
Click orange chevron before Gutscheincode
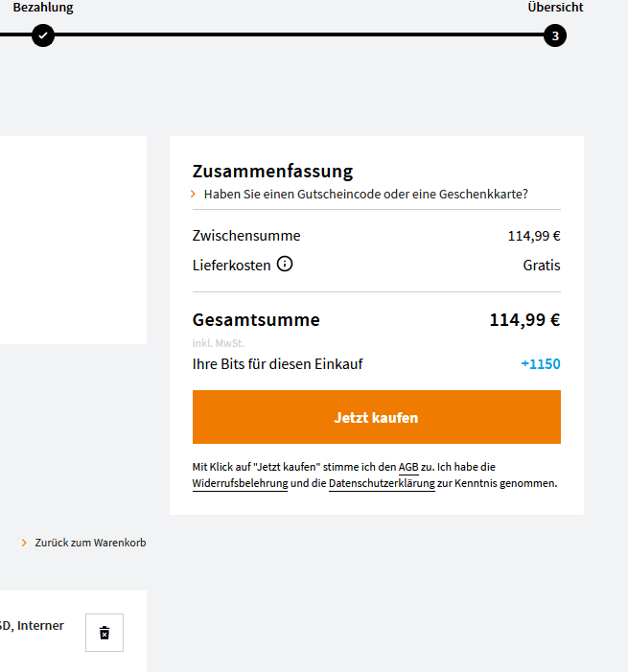(193, 195)
